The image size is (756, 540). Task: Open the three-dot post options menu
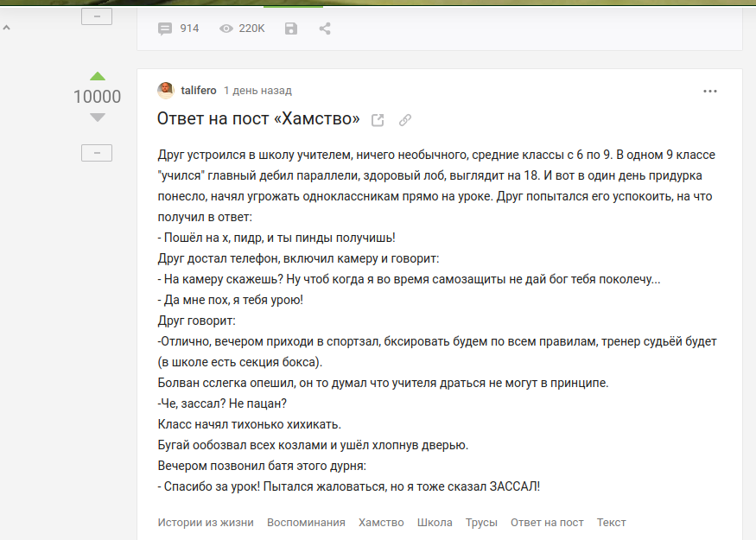(x=710, y=91)
